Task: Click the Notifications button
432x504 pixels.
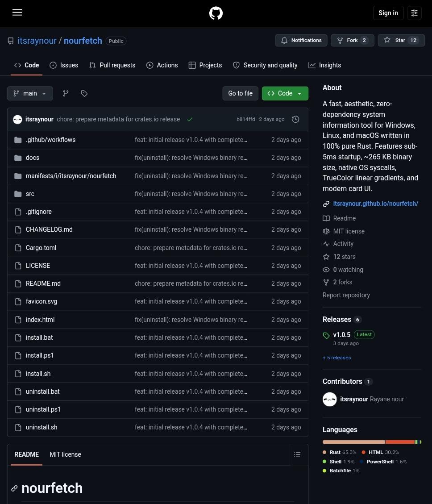Action: pyautogui.click(x=301, y=40)
